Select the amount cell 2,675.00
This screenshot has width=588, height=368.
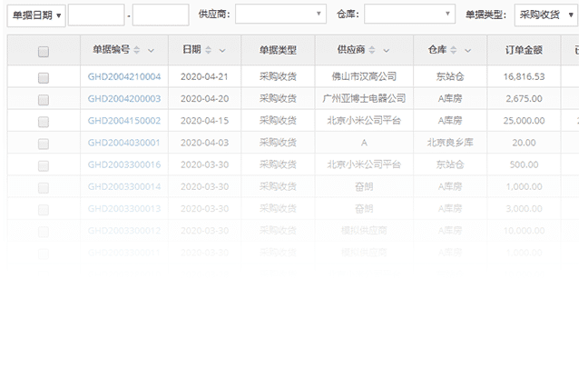(524, 98)
